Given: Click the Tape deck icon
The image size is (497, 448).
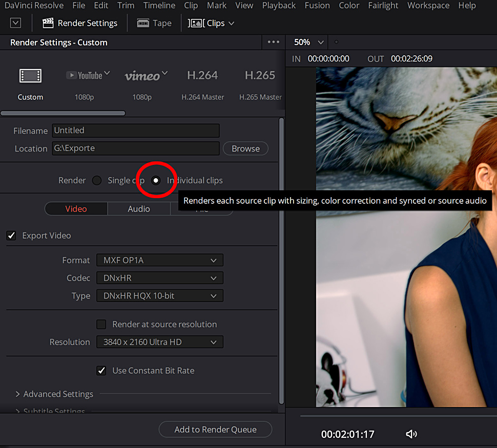Looking at the screenshot, I should pos(143,23).
